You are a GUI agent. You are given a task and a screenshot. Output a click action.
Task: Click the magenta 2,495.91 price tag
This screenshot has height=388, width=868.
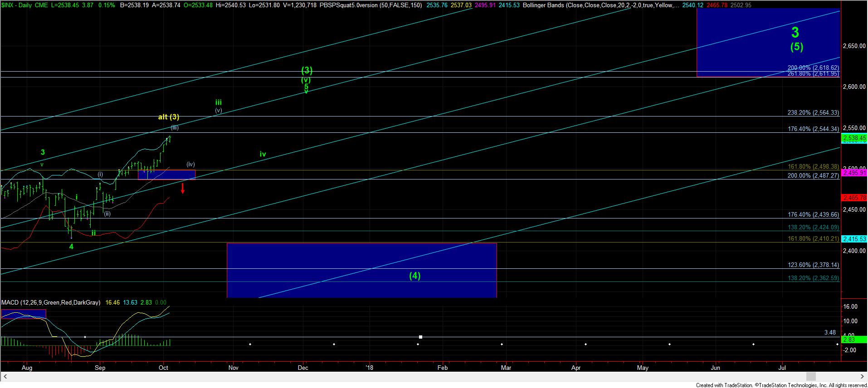[x=854, y=173]
